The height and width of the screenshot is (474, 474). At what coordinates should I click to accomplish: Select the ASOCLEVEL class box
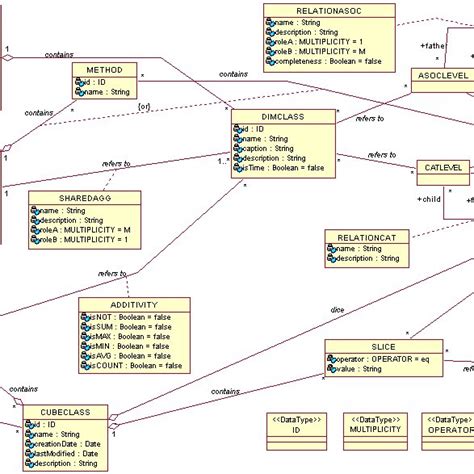click(443, 80)
